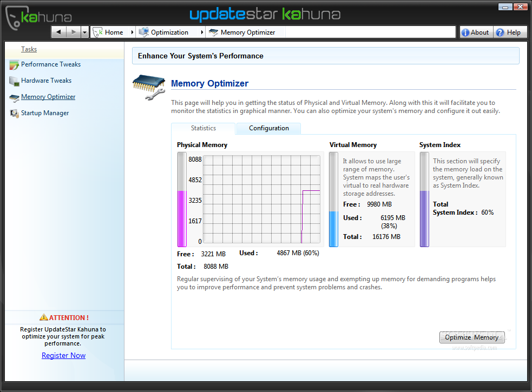The width and height of the screenshot is (532, 392).
Task: Click the graph axis label '1617'
Action: point(195,221)
